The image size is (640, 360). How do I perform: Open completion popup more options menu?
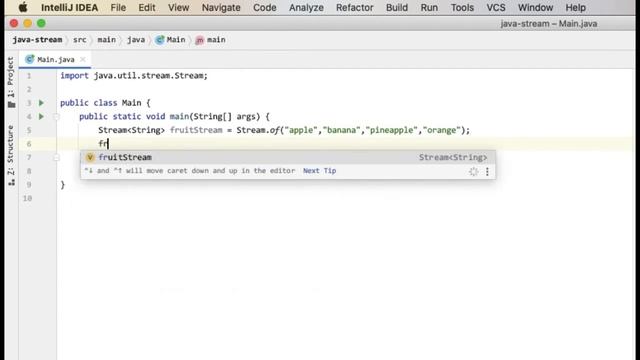tap(487, 171)
